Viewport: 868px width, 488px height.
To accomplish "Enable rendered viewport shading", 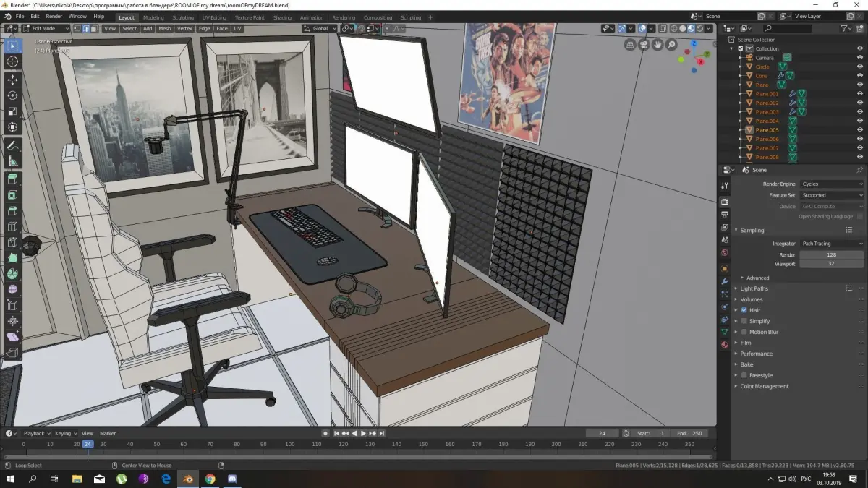I will pyautogui.click(x=699, y=28).
